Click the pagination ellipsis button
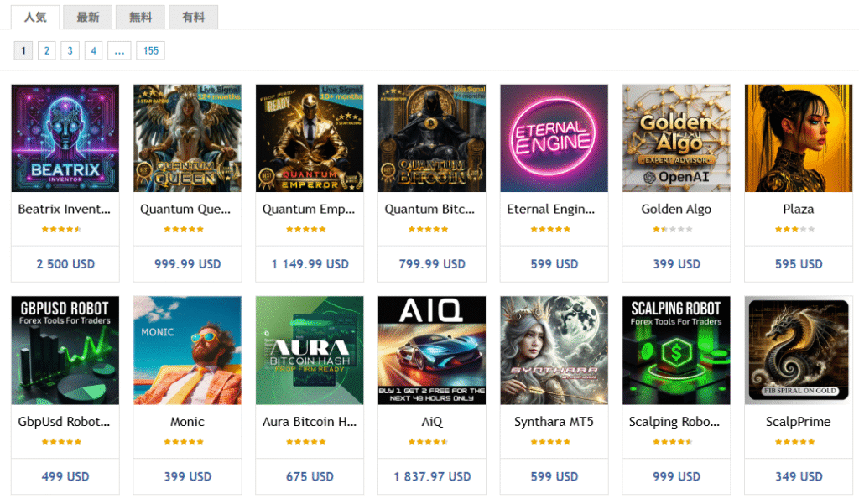The width and height of the screenshot is (859, 504). coord(118,51)
